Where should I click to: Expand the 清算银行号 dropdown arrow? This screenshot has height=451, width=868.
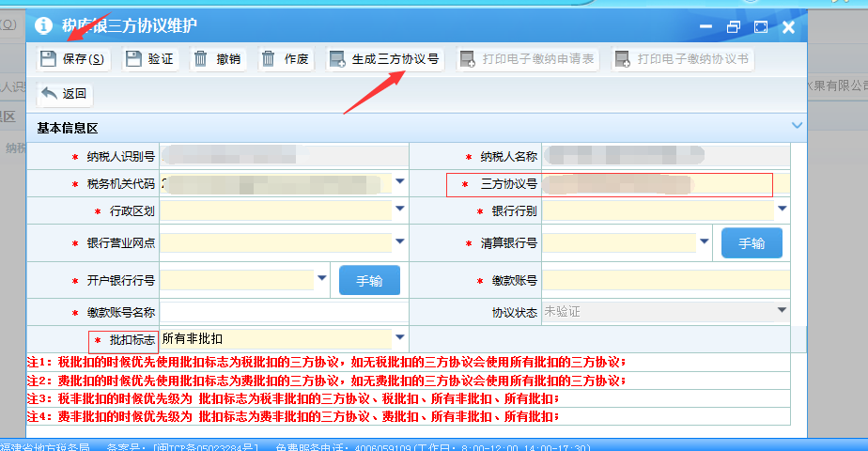coord(705,242)
